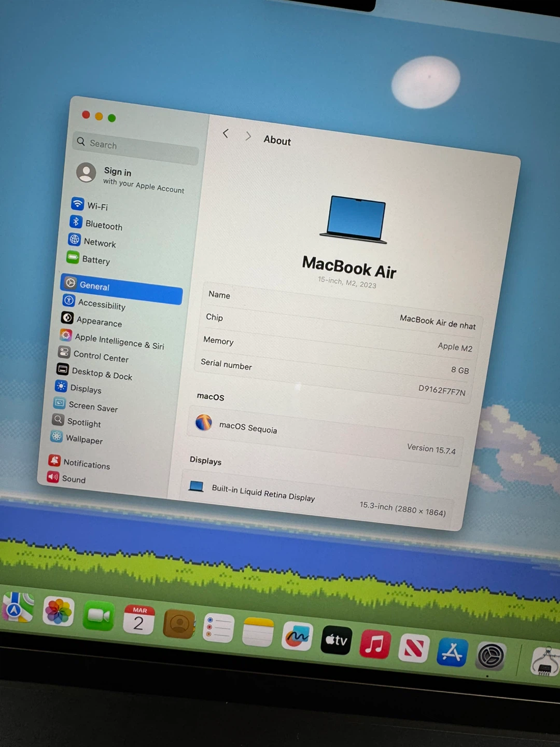Open Battery settings in sidebar

[89, 259]
